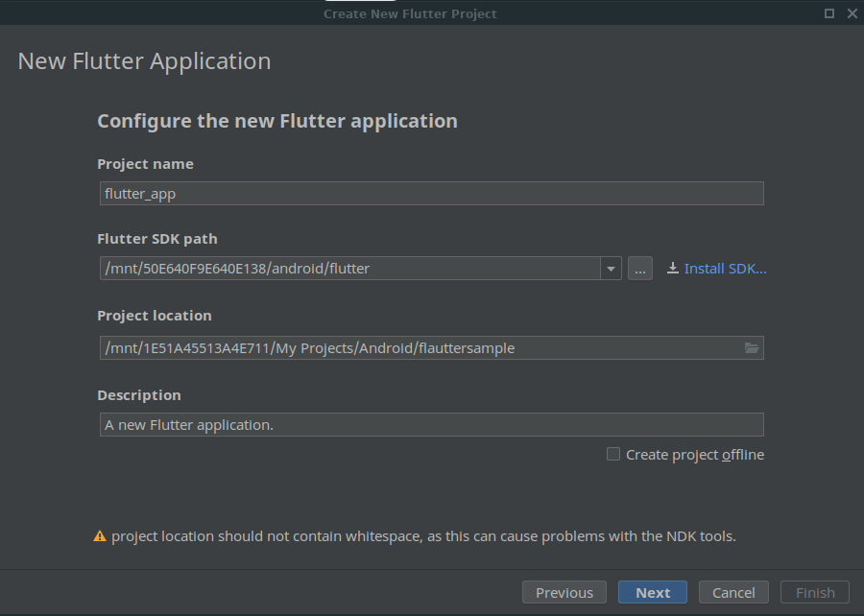The image size is (864, 616).
Task: Click the whitespace warning message text
Action: point(423,536)
